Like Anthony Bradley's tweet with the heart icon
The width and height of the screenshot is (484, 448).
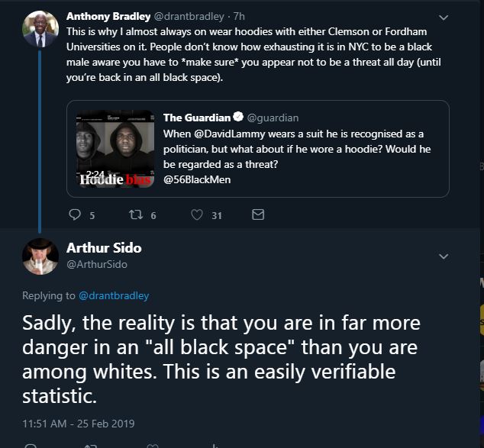point(197,214)
